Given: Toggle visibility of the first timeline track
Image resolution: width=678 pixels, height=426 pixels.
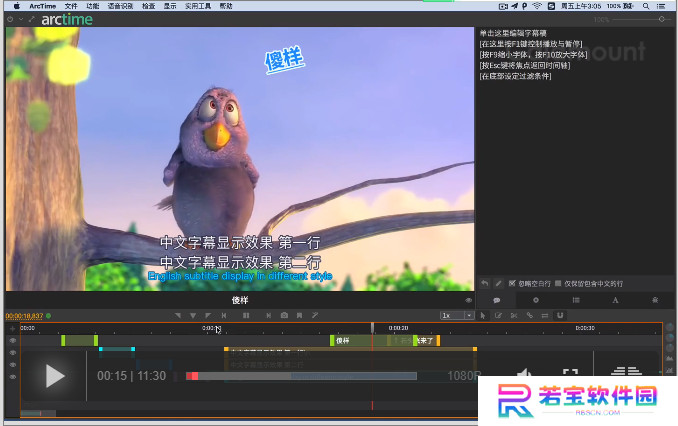Looking at the screenshot, I should [13, 341].
